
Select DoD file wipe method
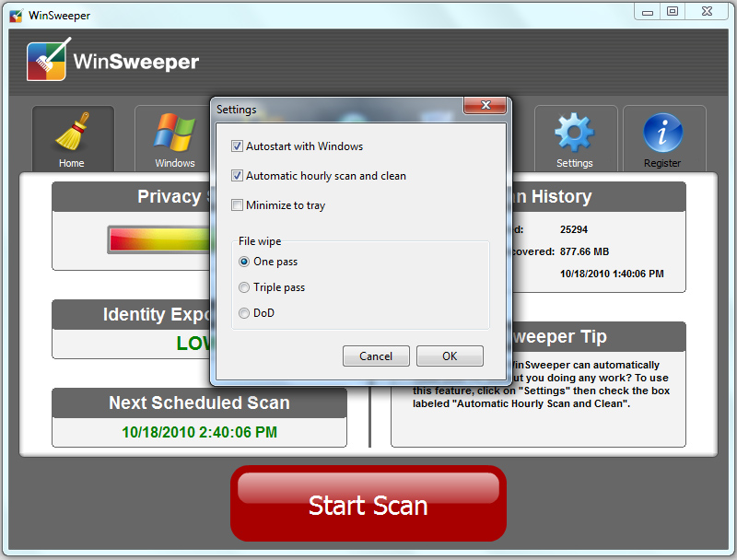tap(244, 313)
